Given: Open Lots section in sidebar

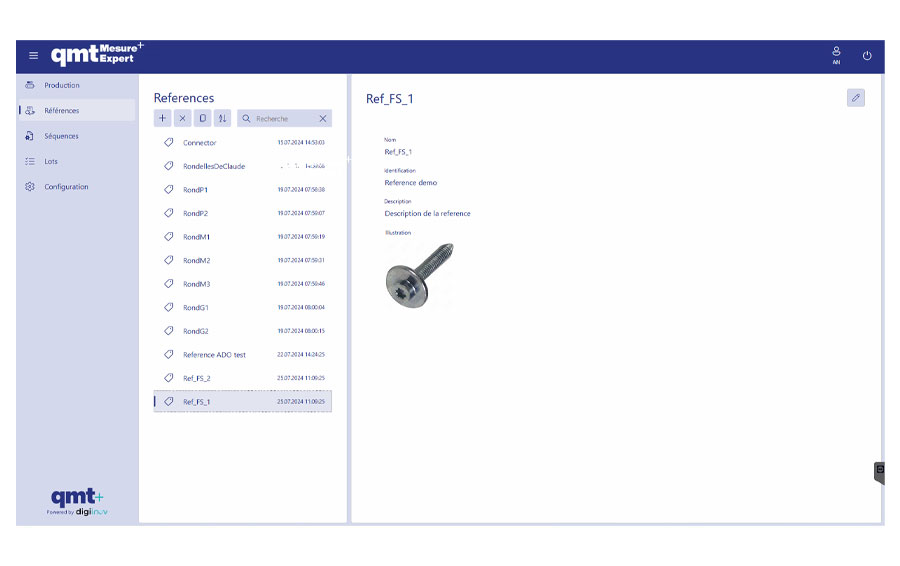Looking at the screenshot, I should pyautogui.click(x=51, y=161).
